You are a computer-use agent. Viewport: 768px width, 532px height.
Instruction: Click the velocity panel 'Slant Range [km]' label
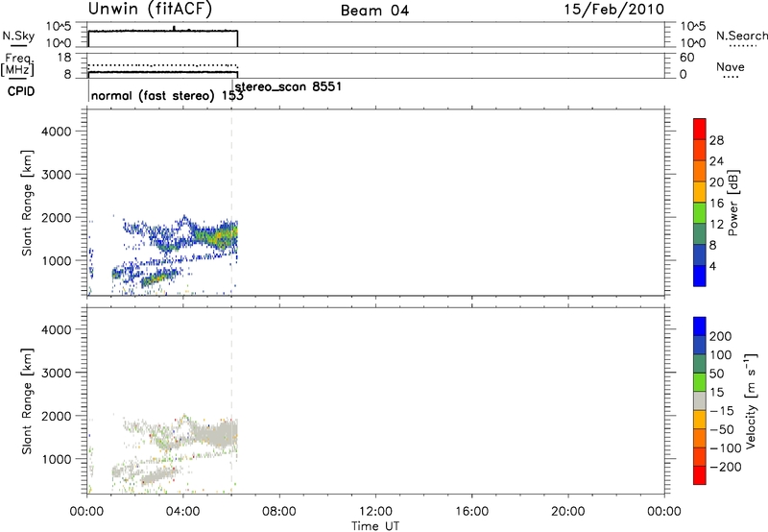click(27, 401)
